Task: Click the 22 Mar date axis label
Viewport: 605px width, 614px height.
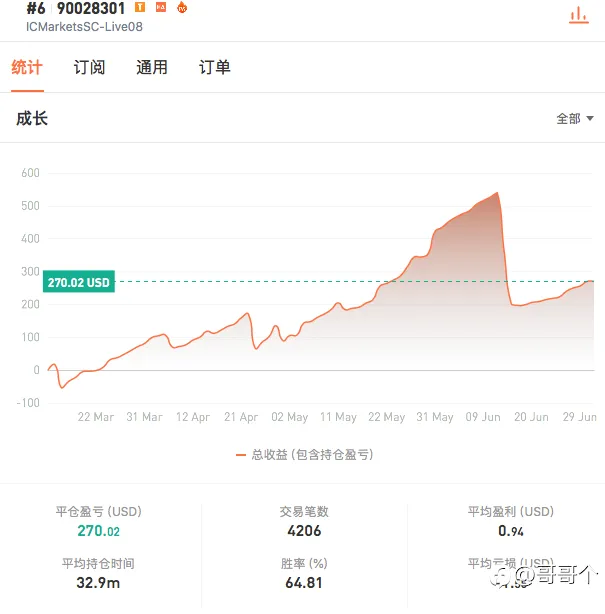Action: 96,417
